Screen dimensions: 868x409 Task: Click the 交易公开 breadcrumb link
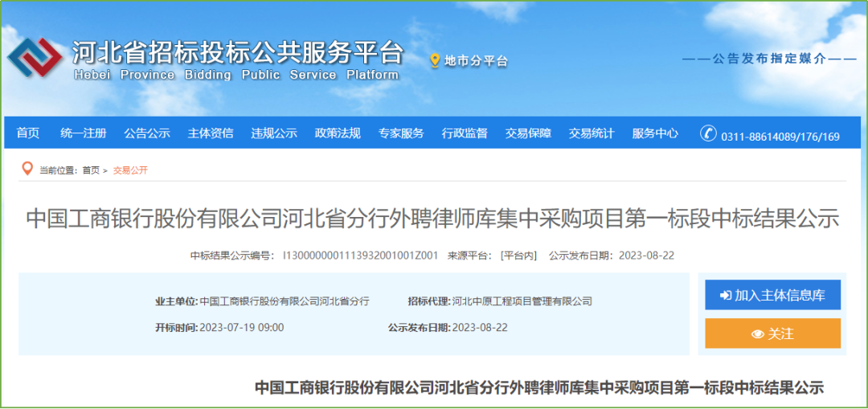131,170
